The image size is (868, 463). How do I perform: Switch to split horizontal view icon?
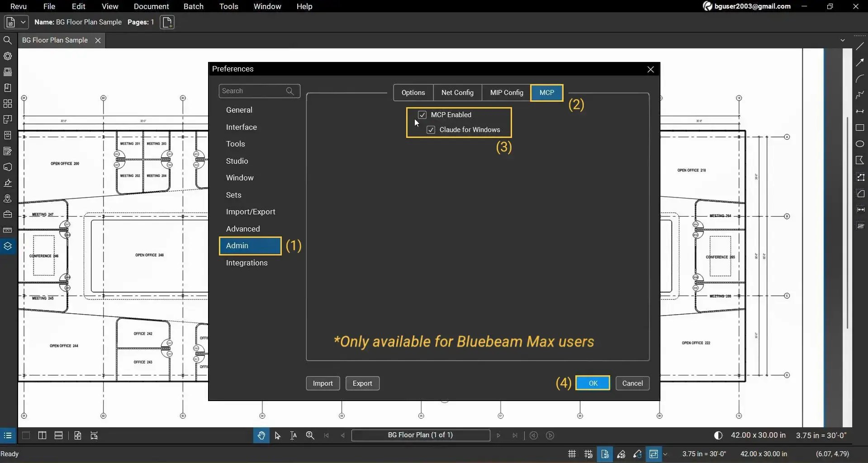(x=58, y=435)
